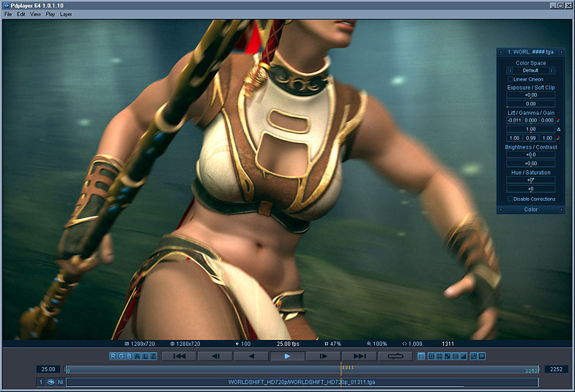Image resolution: width=575 pixels, height=392 pixels.
Task: Play the sequence in reverse
Action: point(251,356)
